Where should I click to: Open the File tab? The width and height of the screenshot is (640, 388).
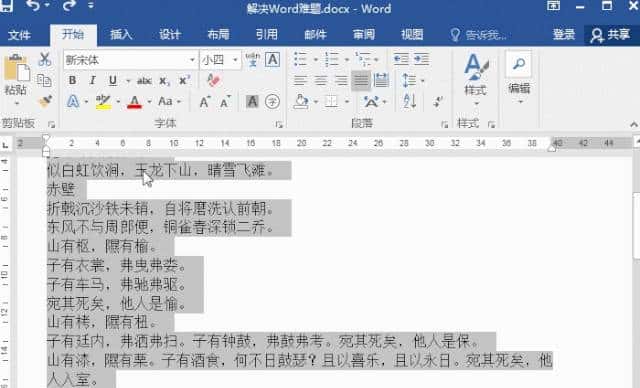tap(20, 35)
